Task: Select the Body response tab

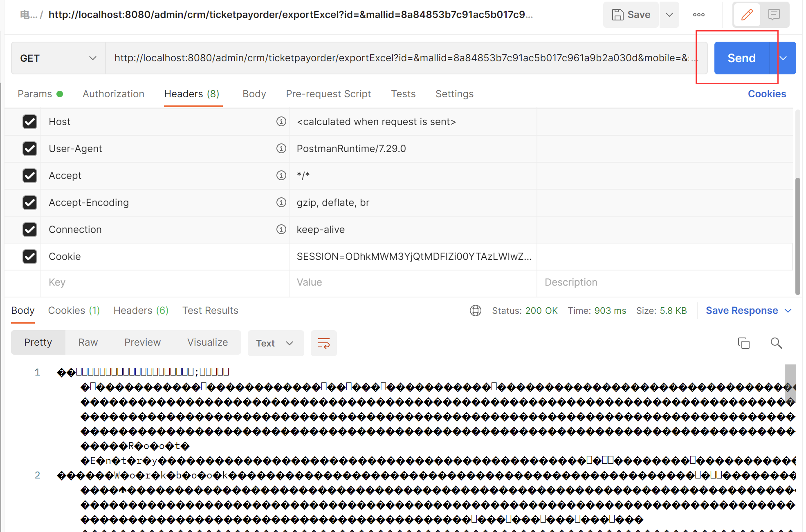Action: click(x=22, y=310)
